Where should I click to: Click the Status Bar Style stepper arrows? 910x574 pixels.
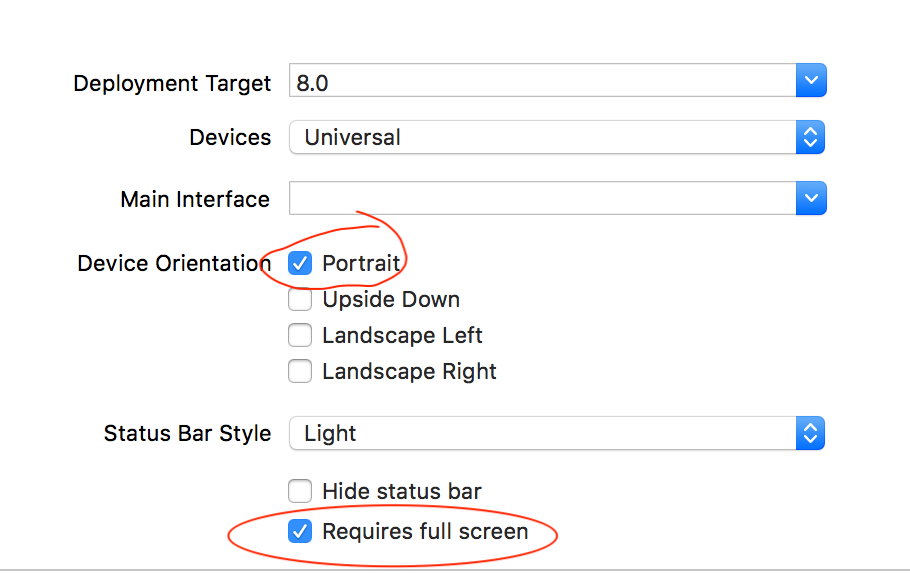click(810, 433)
